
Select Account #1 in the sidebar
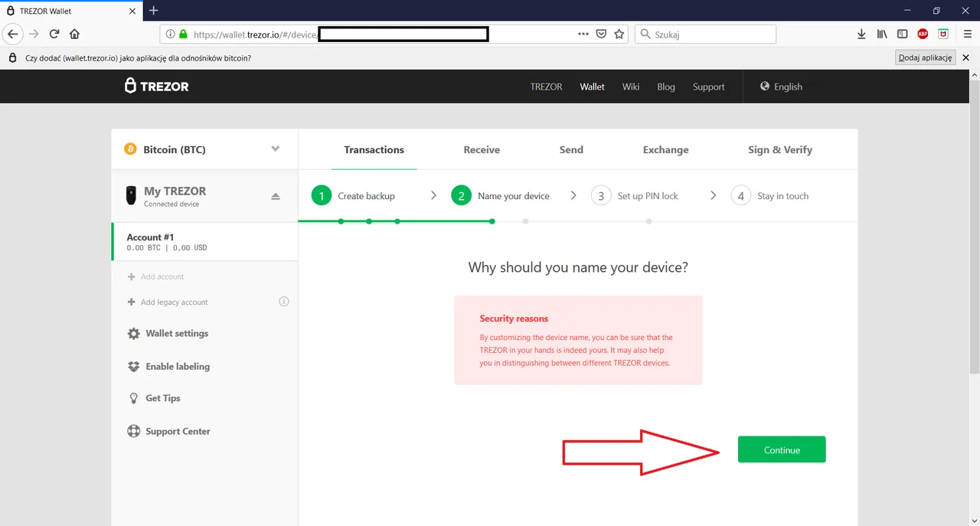click(x=204, y=242)
